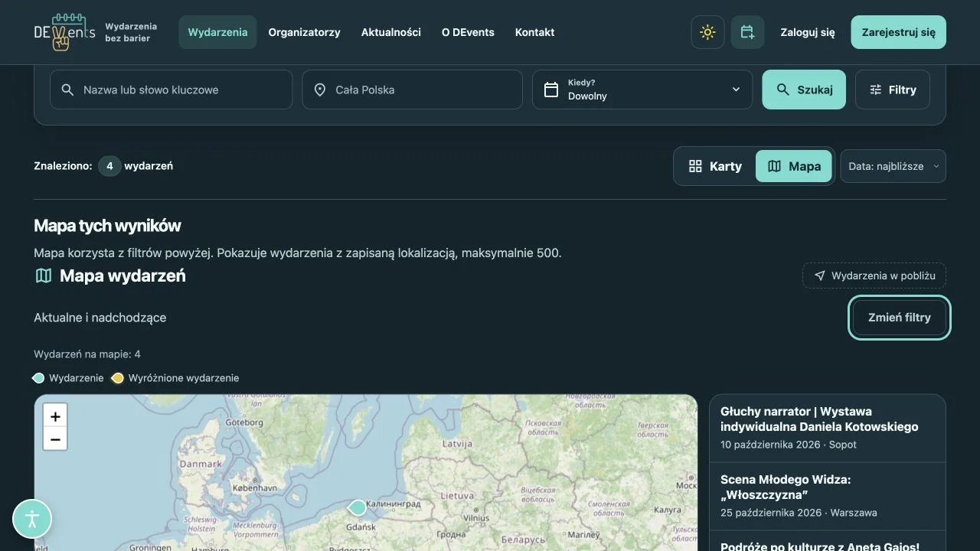
Task: Click the Zarejestruj się button
Action: [898, 32]
